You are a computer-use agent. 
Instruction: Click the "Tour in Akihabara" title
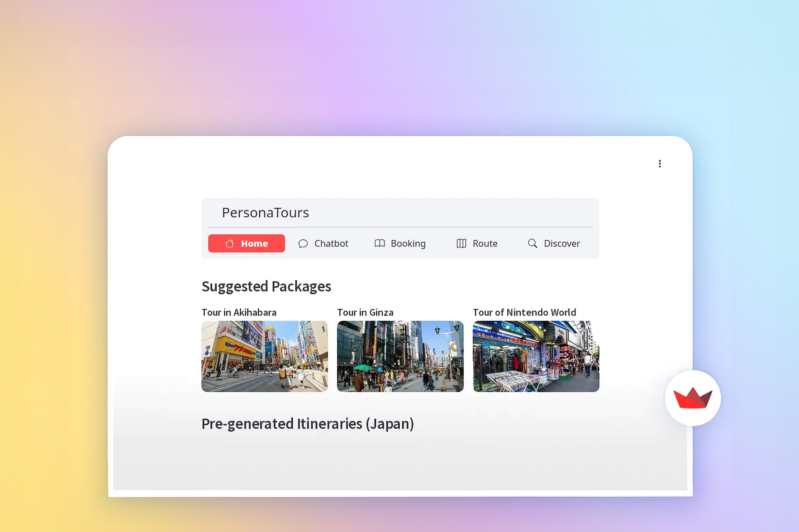(x=239, y=312)
